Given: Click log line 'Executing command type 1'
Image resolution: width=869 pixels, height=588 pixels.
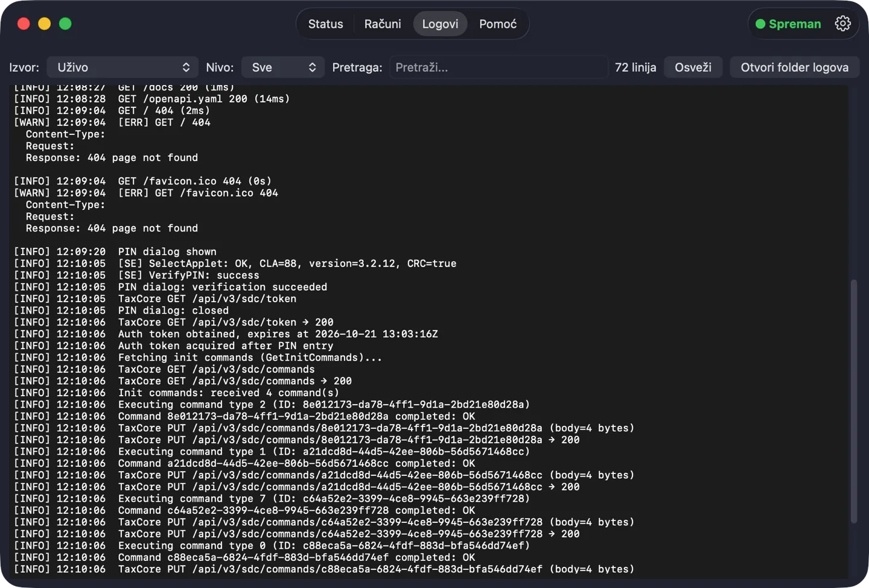Looking at the screenshot, I should pyautogui.click(x=272, y=452).
